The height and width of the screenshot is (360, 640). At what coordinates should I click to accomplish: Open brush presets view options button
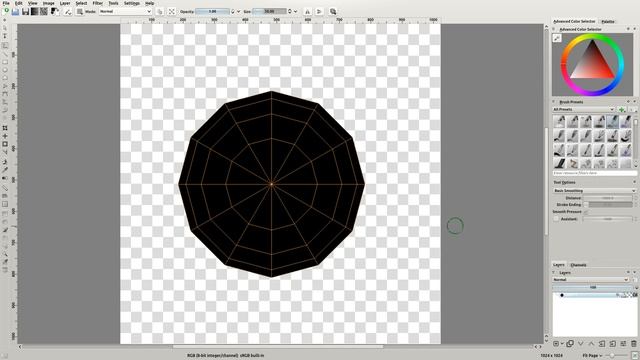click(633, 109)
